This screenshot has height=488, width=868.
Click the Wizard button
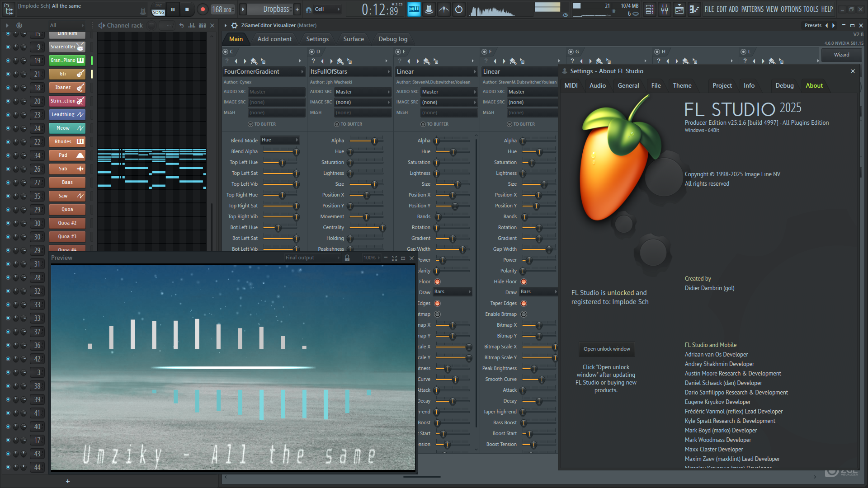[x=841, y=55]
